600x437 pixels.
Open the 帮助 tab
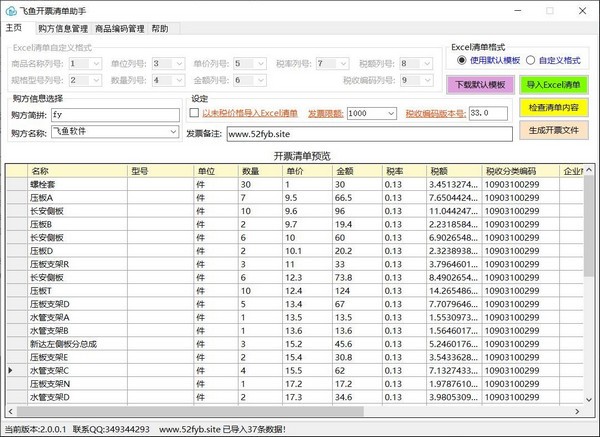(x=160, y=29)
